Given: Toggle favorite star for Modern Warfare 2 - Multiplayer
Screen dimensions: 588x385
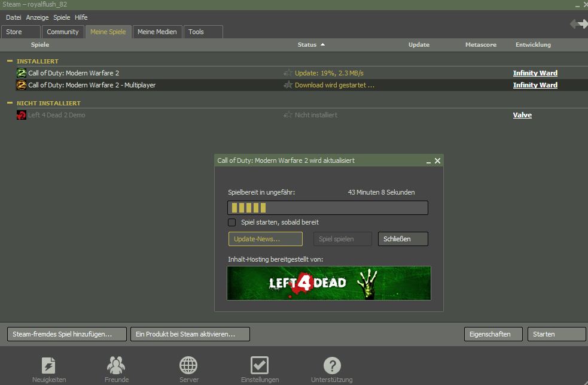Looking at the screenshot, I should pos(288,85).
